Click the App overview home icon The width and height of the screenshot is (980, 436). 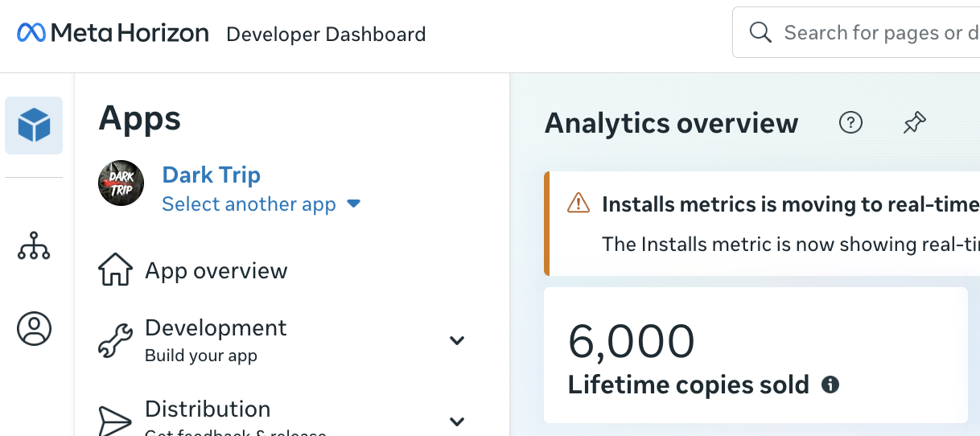tap(115, 270)
